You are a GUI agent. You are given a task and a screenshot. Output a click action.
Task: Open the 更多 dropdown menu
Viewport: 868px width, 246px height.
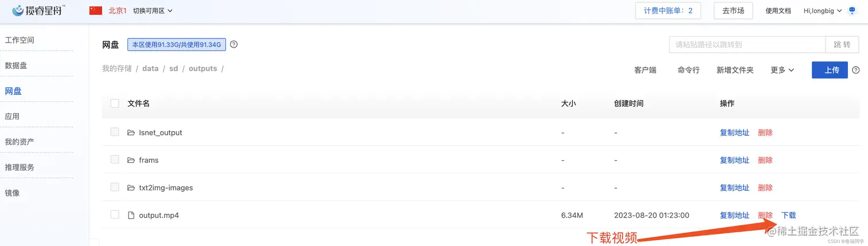click(x=782, y=70)
